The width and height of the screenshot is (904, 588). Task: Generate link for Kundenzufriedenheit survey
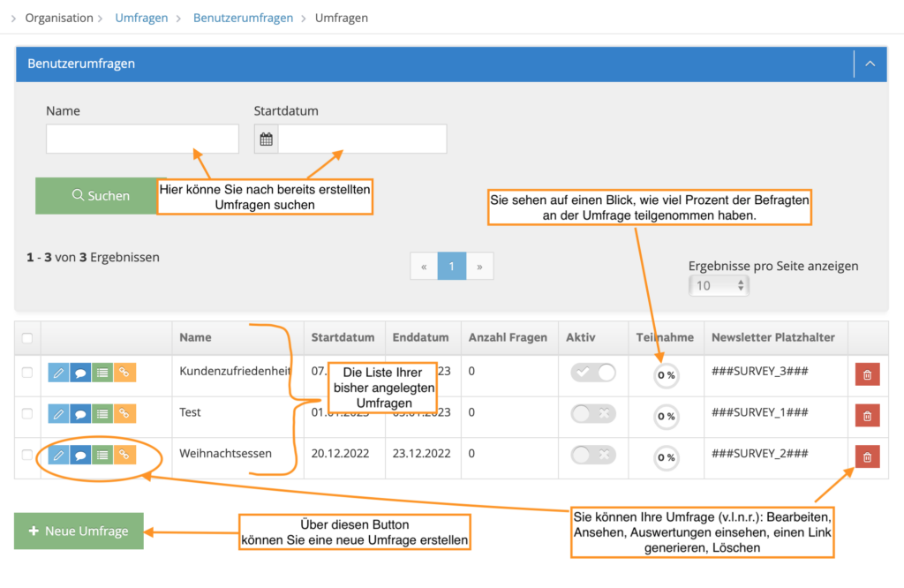pyautogui.click(x=124, y=373)
